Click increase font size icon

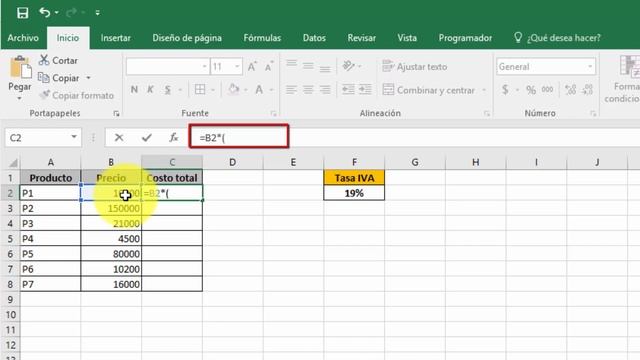252,67
